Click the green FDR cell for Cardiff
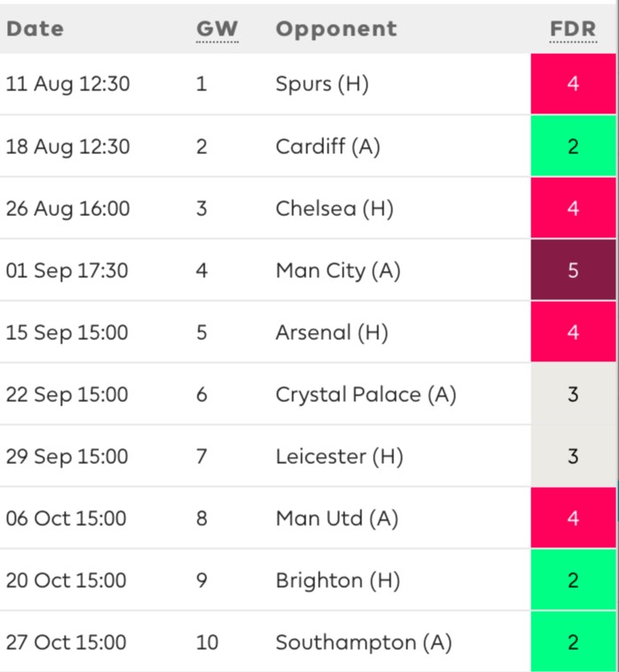Screen dimensions: 619x672 573,146
